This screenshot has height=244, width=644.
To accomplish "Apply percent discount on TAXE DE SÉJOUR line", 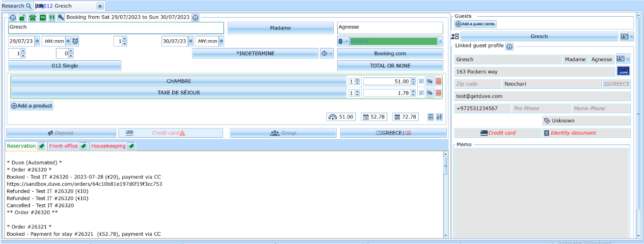I will pyautogui.click(x=429, y=93).
